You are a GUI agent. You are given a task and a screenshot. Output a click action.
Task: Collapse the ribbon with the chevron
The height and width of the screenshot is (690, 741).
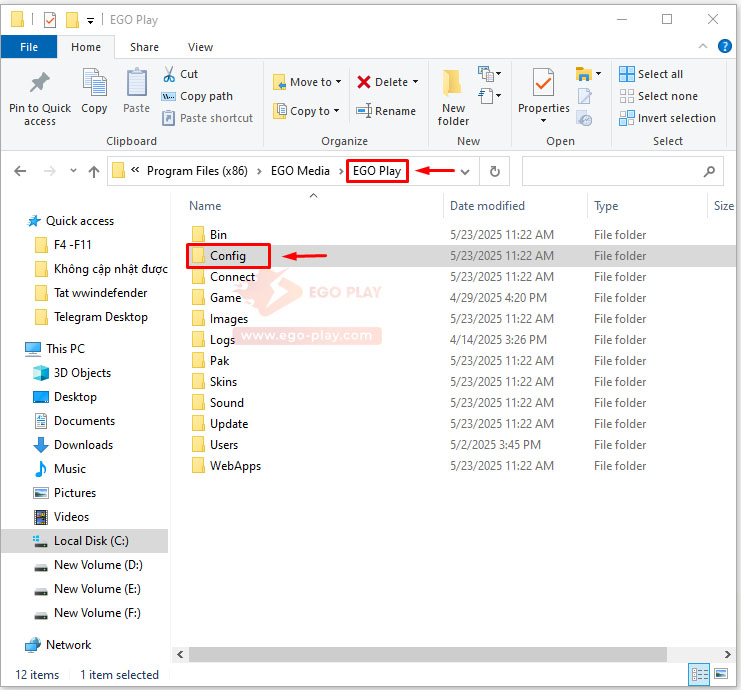703,46
